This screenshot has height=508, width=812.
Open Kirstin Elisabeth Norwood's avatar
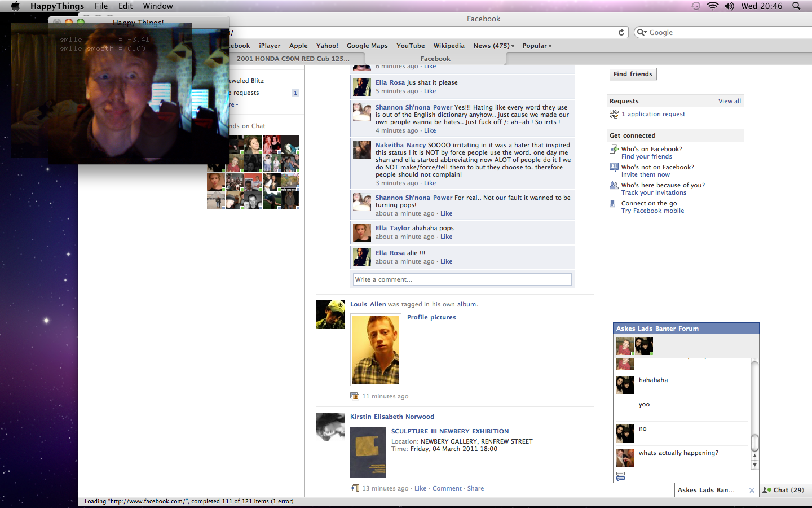(x=330, y=427)
